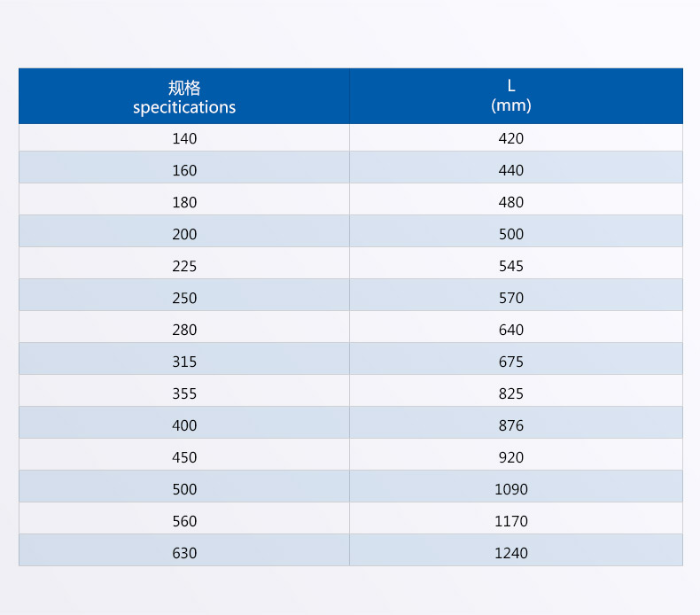Click the 160 specification cell

point(184,170)
